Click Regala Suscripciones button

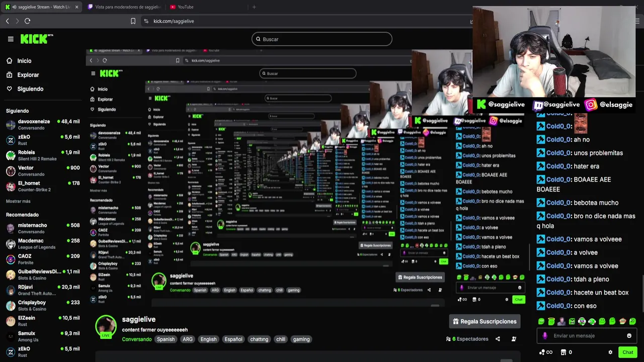point(485,321)
